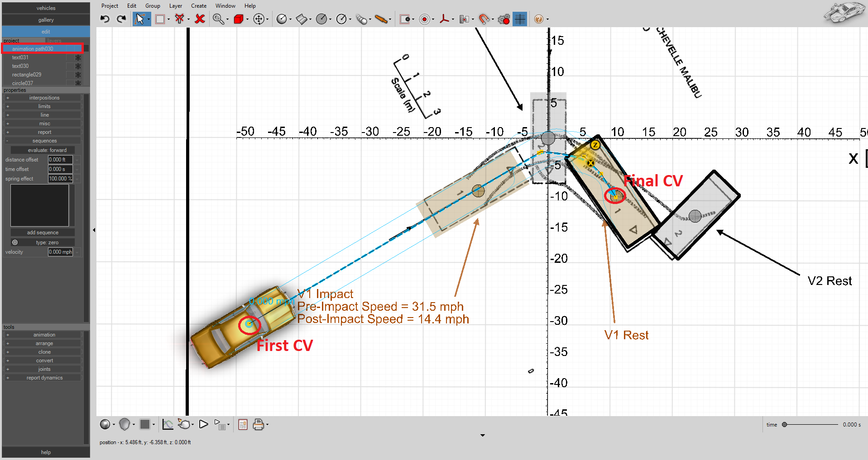Click the gray filled dial icon
Viewport: 868px width, 460px height.
(x=321, y=19)
